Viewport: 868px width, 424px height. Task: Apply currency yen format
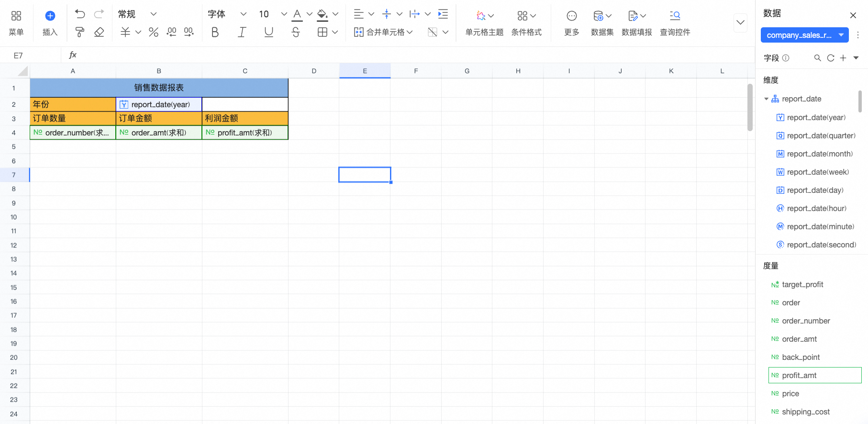point(125,32)
